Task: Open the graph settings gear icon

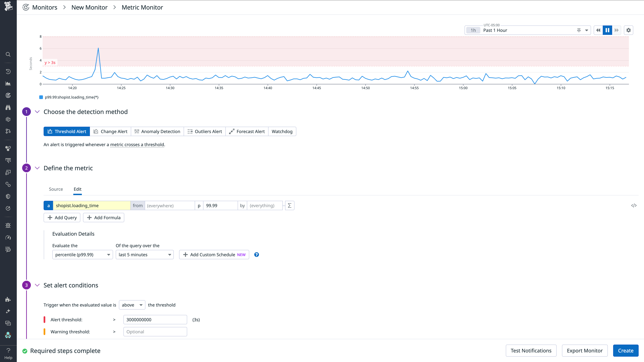Action: pos(629,30)
